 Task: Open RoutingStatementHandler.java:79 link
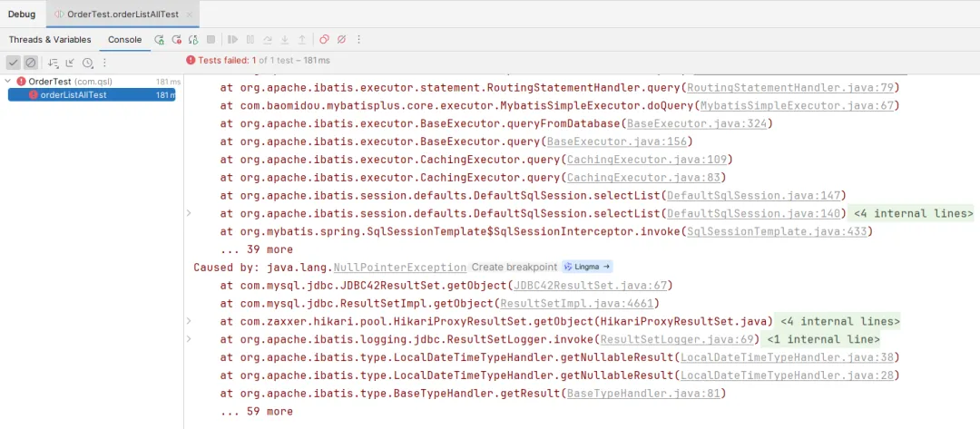790,87
